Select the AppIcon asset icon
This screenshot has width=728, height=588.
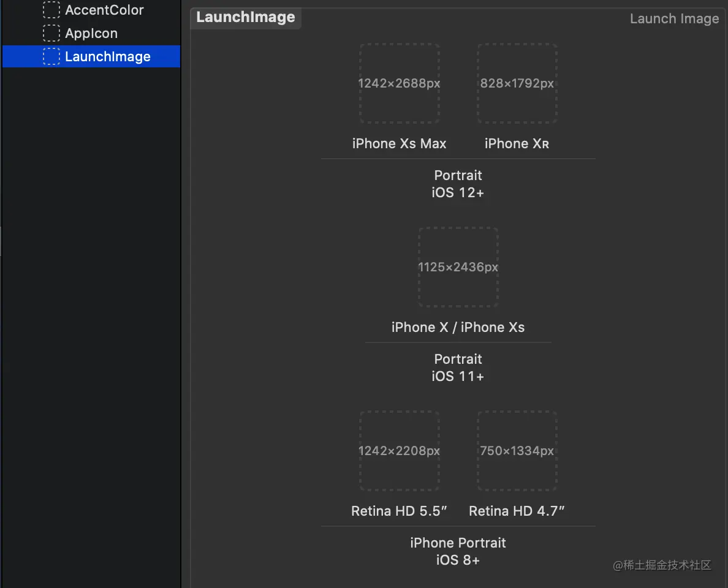coord(51,33)
